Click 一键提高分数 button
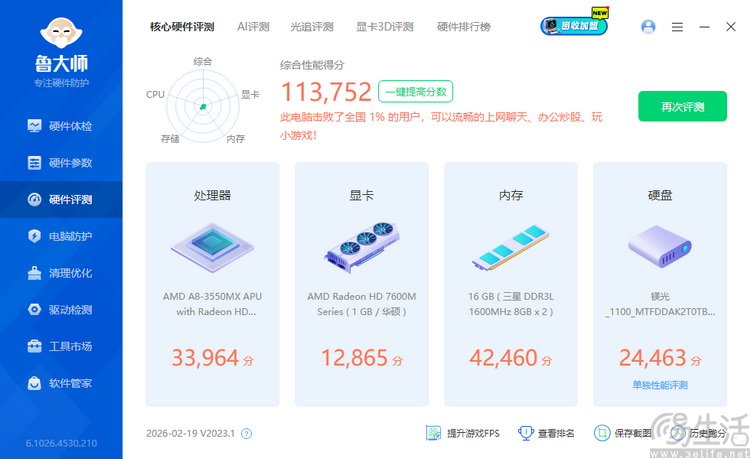Viewport: 750px width, 459px height. click(416, 92)
